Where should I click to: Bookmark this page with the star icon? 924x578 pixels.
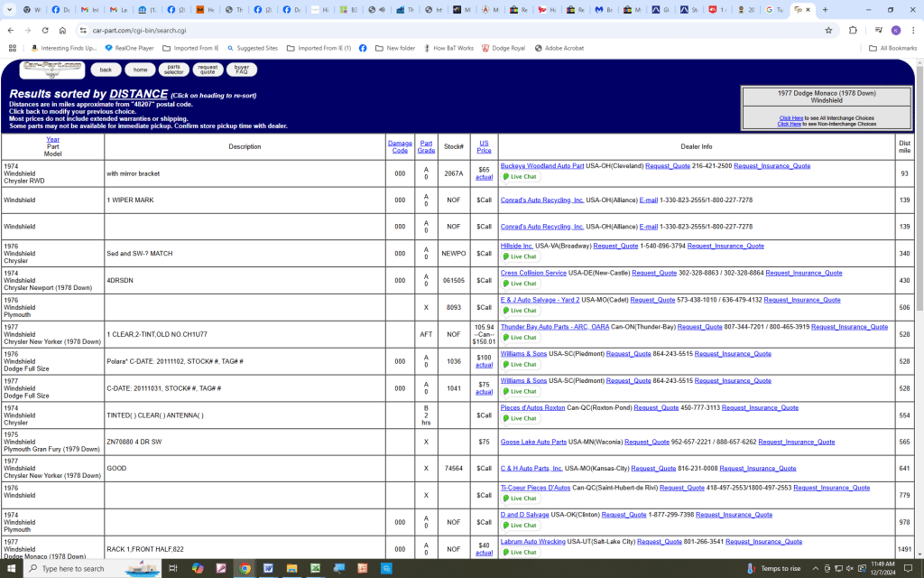tap(828, 30)
